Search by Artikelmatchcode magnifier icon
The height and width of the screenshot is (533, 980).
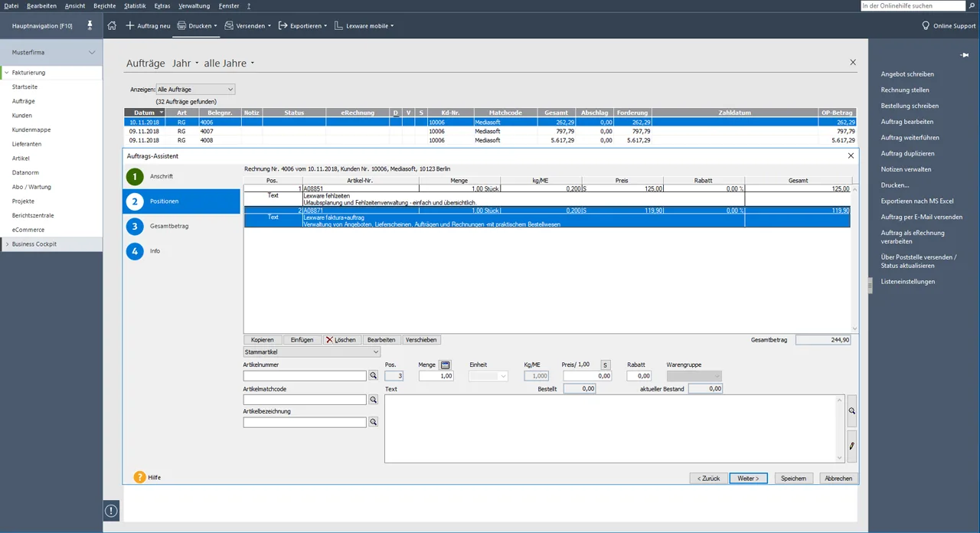[374, 400]
